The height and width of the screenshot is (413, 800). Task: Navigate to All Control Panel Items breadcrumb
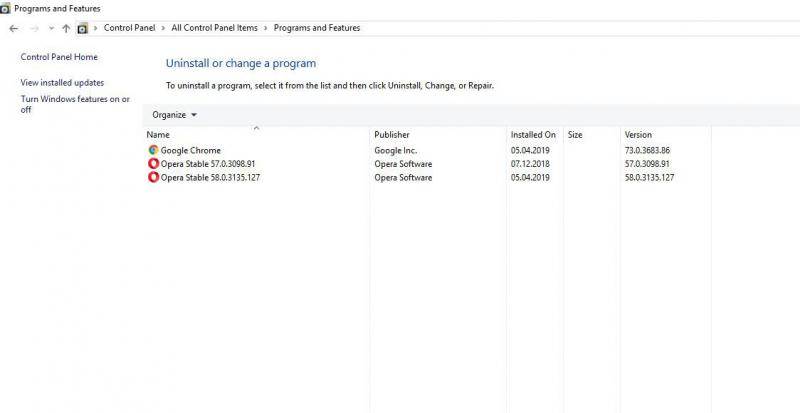[214, 28]
